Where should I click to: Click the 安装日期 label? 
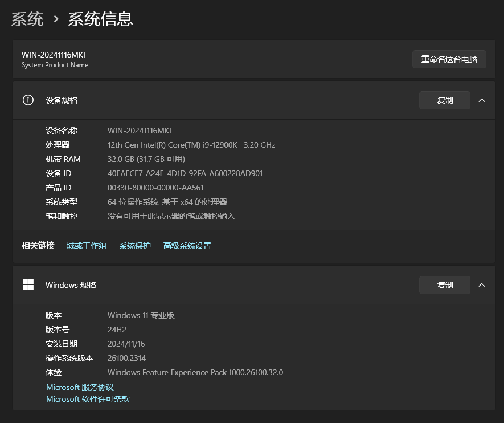[x=62, y=344]
